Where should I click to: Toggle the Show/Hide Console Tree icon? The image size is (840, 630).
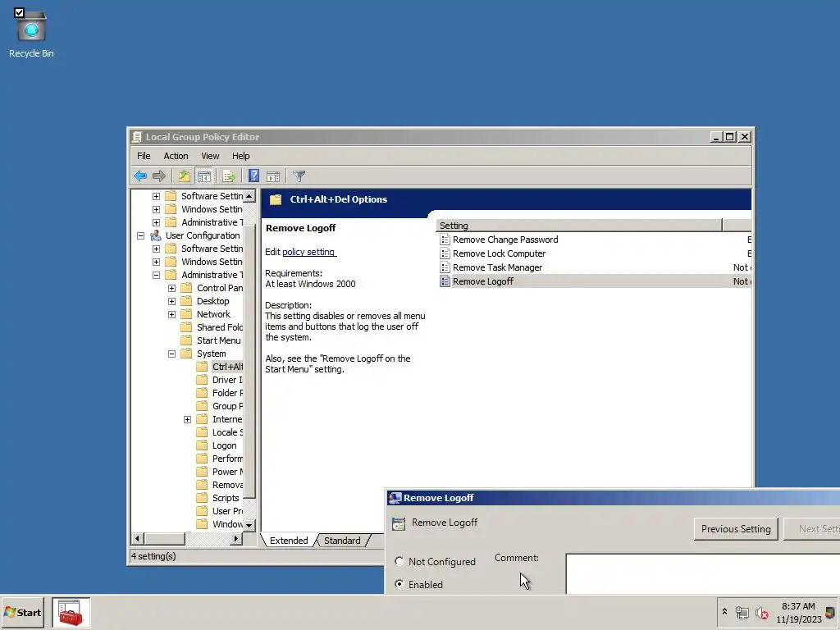pos(204,176)
